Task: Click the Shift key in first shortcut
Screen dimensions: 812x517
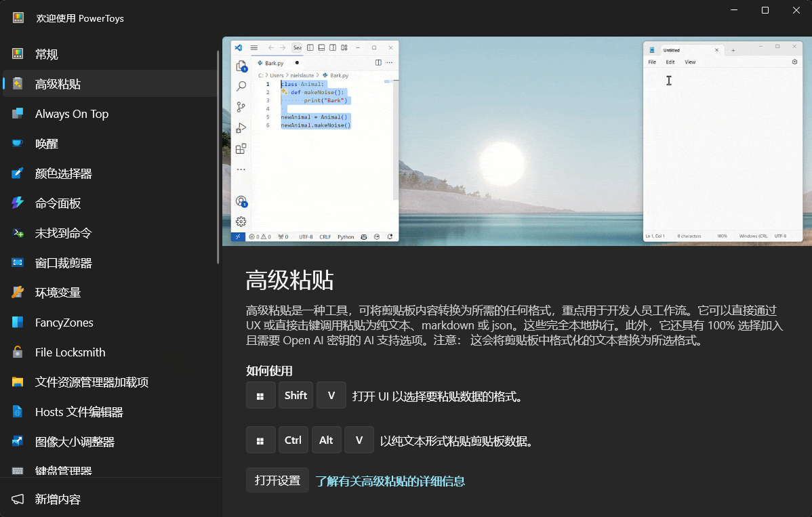Action: point(296,396)
